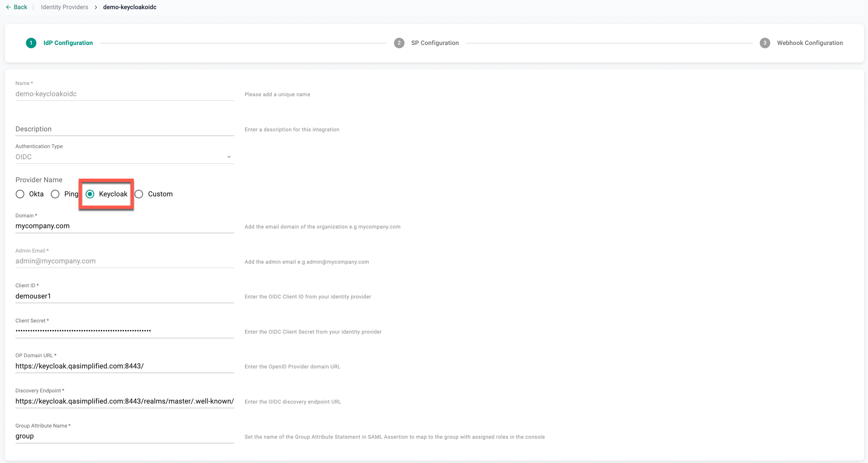Click into the Description field

point(125,129)
